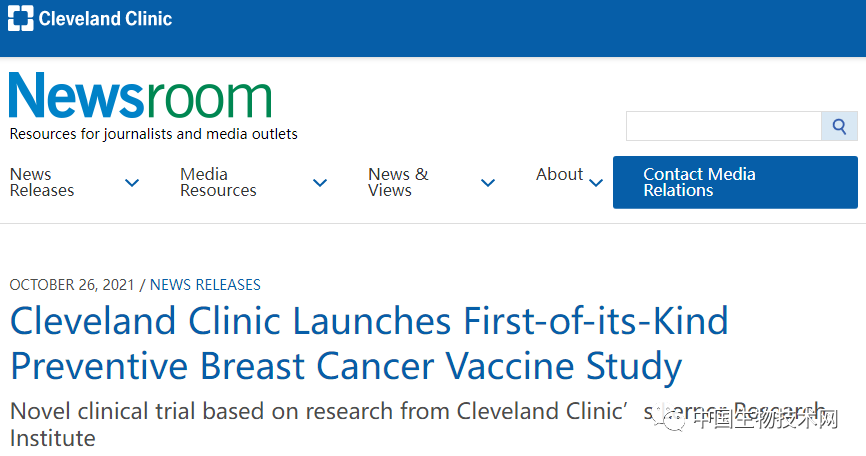Expand the About menu chevron
The image size is (866, 456).
(596, 183)
